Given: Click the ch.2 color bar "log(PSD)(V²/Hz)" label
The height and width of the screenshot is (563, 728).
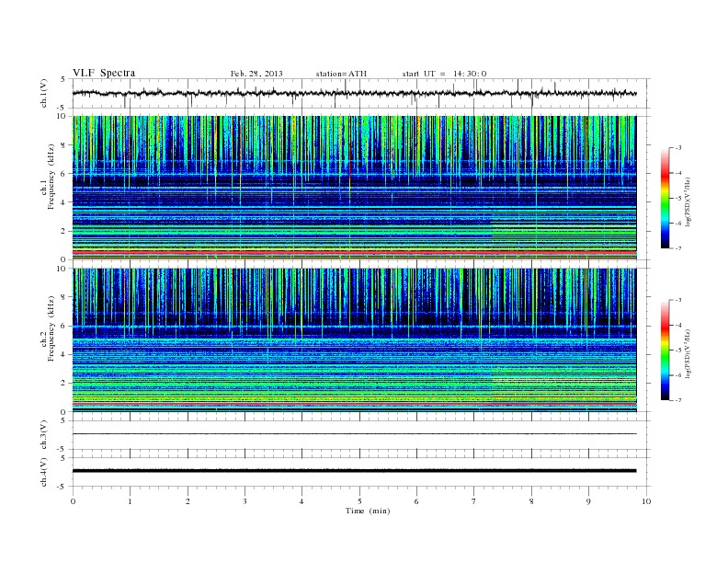Looking at the screenshot, I should pyautogui.click(x=688, y=353).
